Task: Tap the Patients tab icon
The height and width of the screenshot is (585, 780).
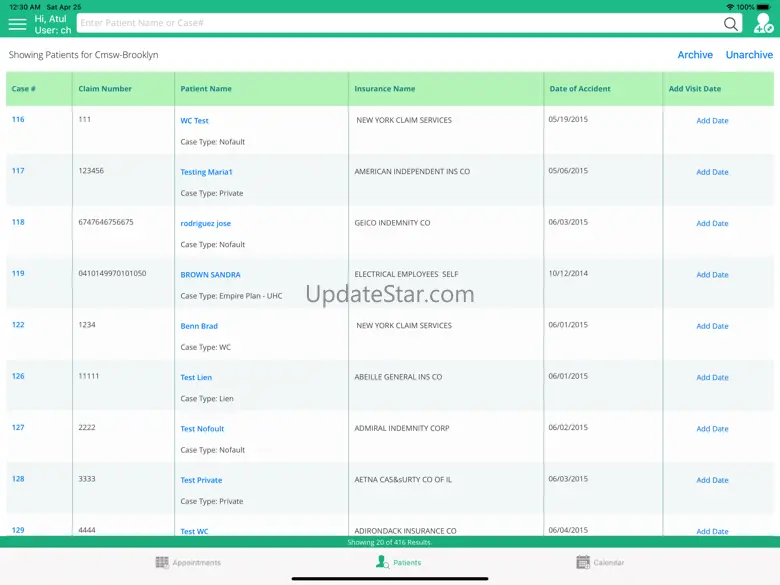Action: click(x=381, y=563)
